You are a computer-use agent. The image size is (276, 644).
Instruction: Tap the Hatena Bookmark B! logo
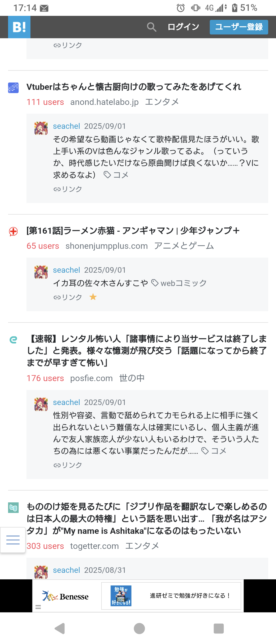click(x=19, y=27)
